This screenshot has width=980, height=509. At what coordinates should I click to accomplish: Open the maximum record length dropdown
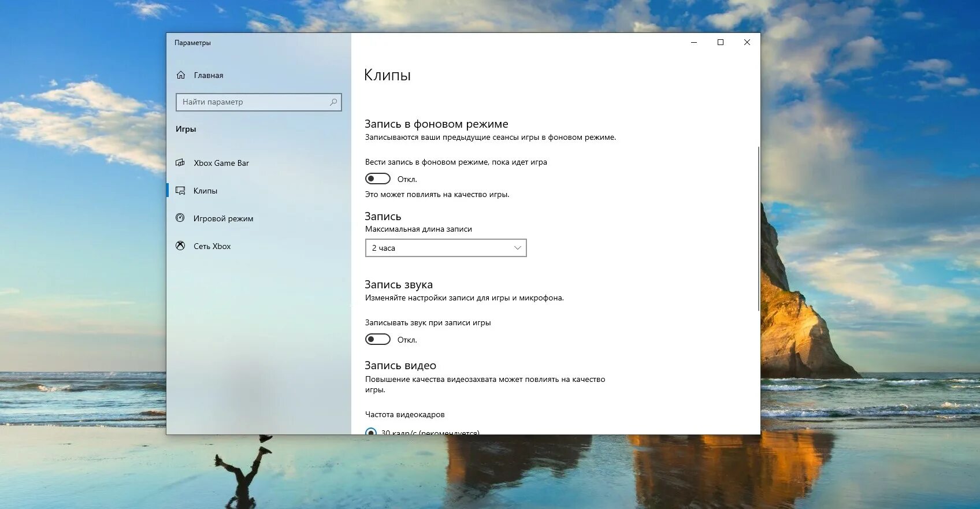pos(446,248)
